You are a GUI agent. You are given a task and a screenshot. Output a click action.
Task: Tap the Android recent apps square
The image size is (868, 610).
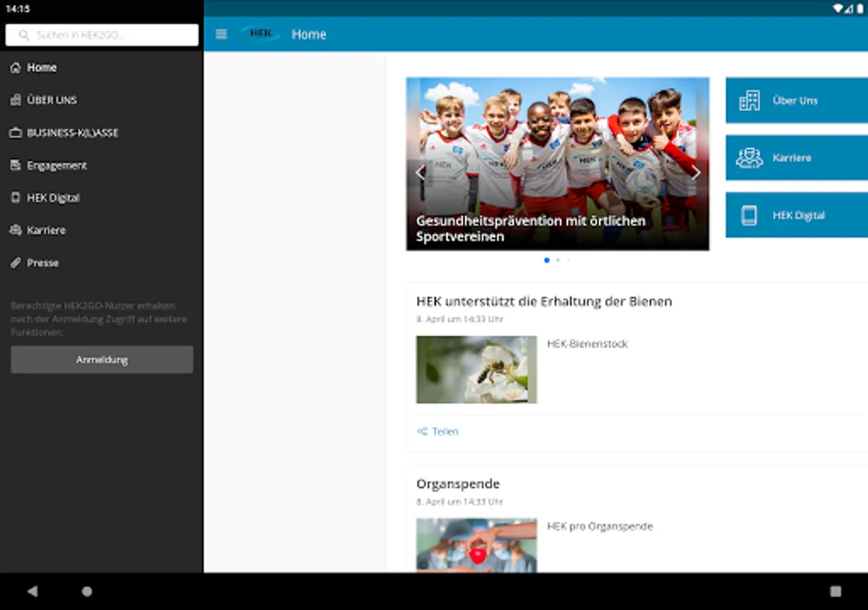tap(835, 591)
